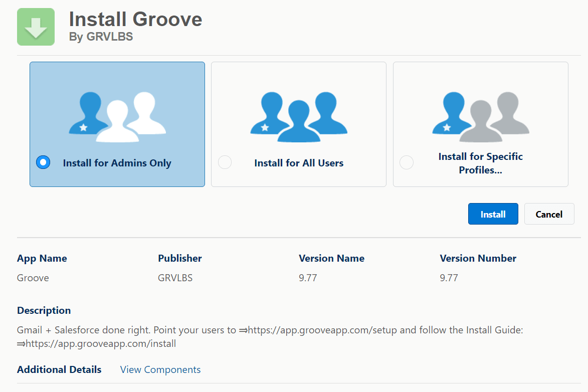
Task: Click the Groove app name value
Action: 33,278
